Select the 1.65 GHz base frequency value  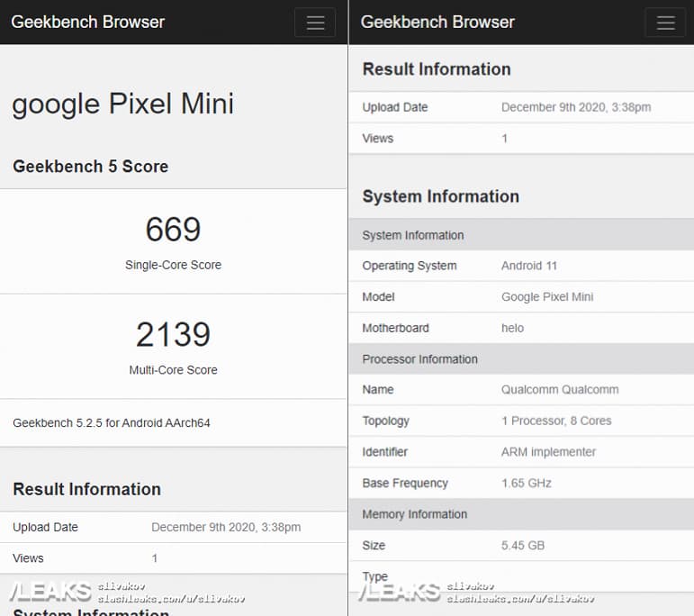click(x=527, y=483)
